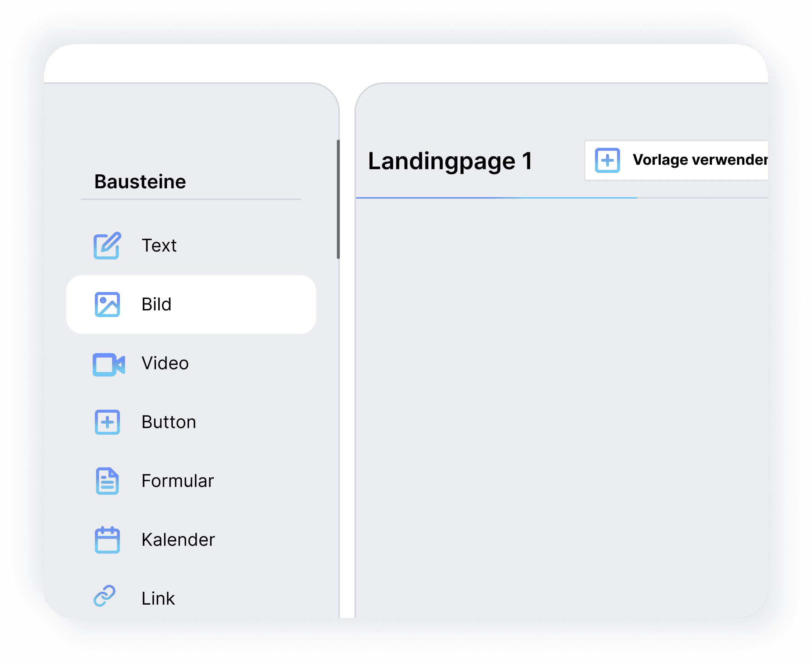Click the Landingpage 1 title
The height and width of the screenshot is (662, 812).
450,161
